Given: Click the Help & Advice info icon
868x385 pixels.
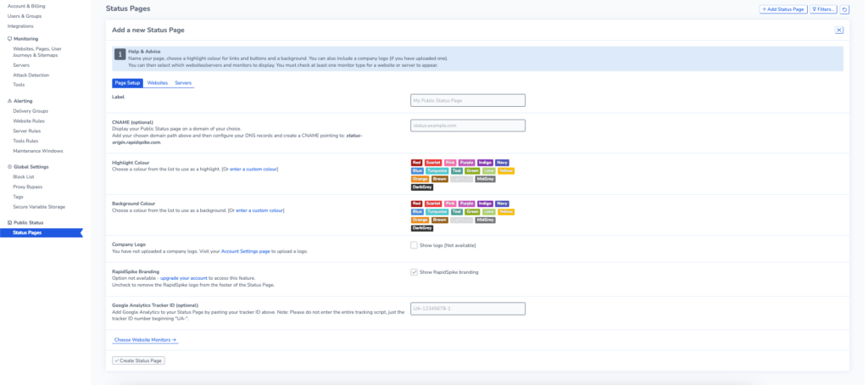Looking at the screenshot, I should 120,54.
